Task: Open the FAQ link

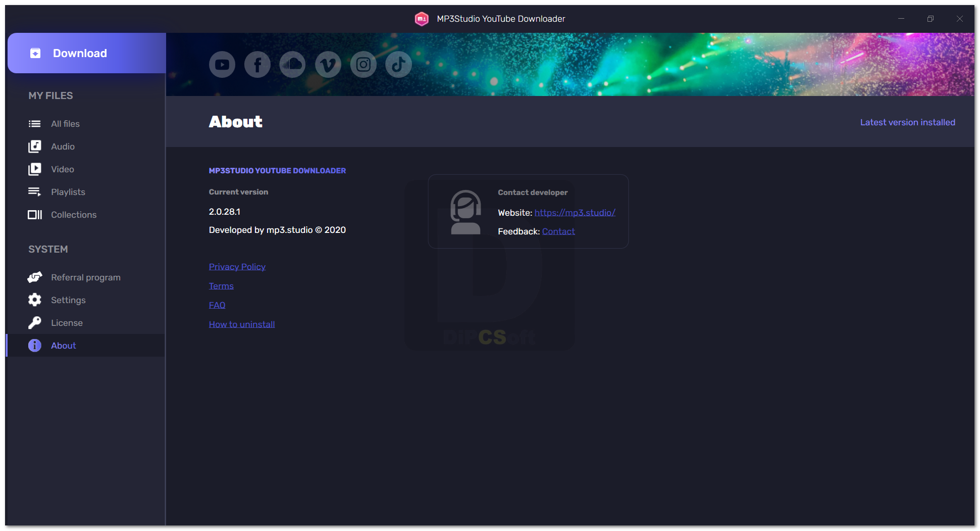Action: [x=217, y=305]
